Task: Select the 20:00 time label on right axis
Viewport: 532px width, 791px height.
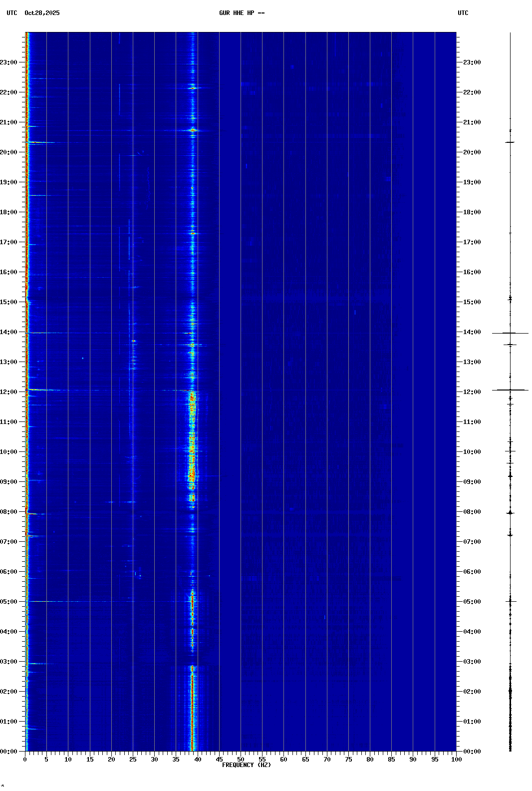Action: click(472, 152)
